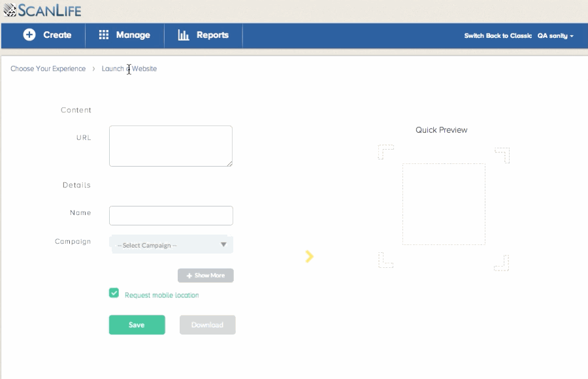The width and height of the screenshot is (588, 379).
Task: Save the website experience
Action: (x=137, y=324)
